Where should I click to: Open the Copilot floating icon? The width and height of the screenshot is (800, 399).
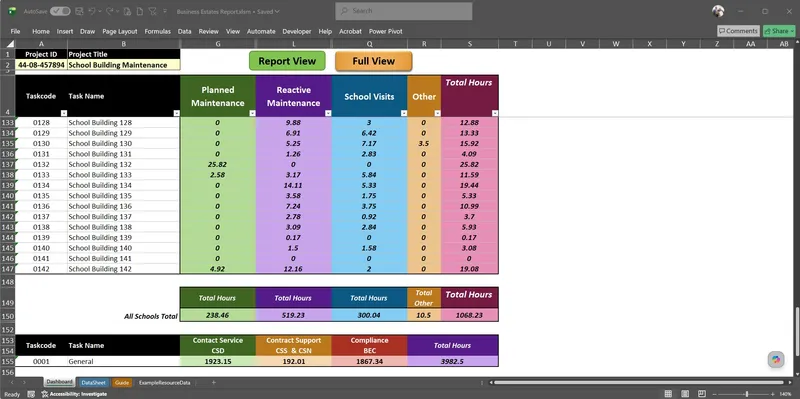coord(776,359)
